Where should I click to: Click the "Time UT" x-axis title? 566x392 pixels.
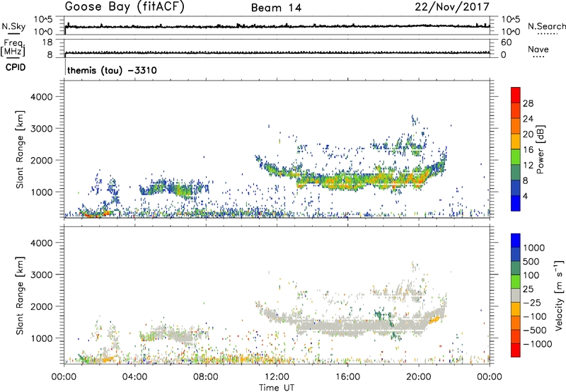(277, 388)
